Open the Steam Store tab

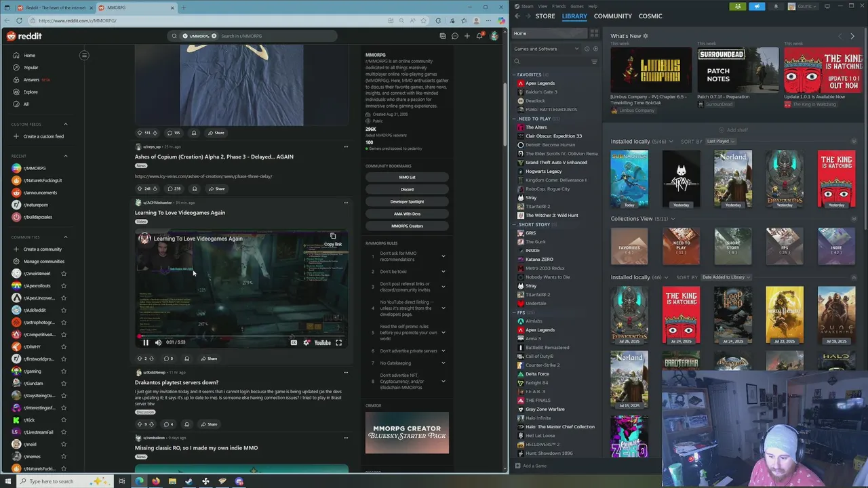[x=545, y=16]
